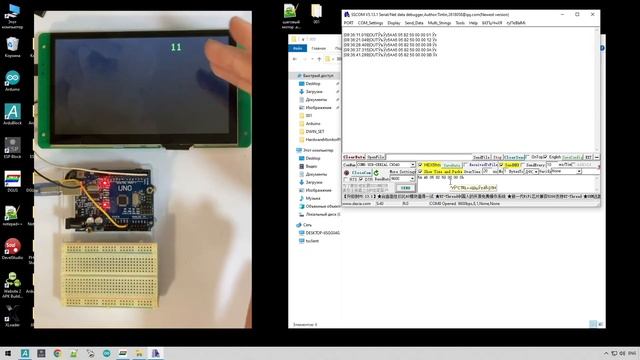Select 'Быстрый доступ' in Explorer sidebar
The image size is (640, 360).
click(x=318, y=76)
